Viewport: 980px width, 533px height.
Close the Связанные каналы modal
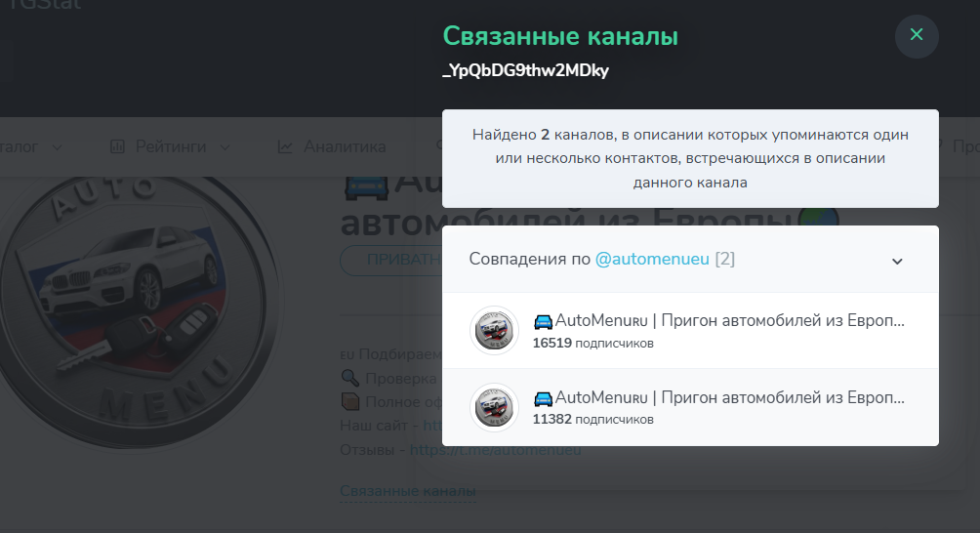917,36
